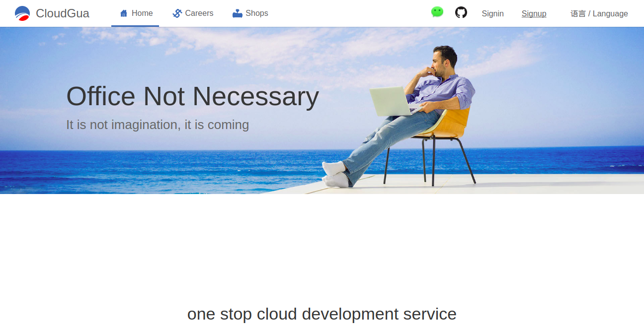This screenshot has height=329, width=644.
Task: Click "It is not imagination, it is coming"
Action: point(158,125)
